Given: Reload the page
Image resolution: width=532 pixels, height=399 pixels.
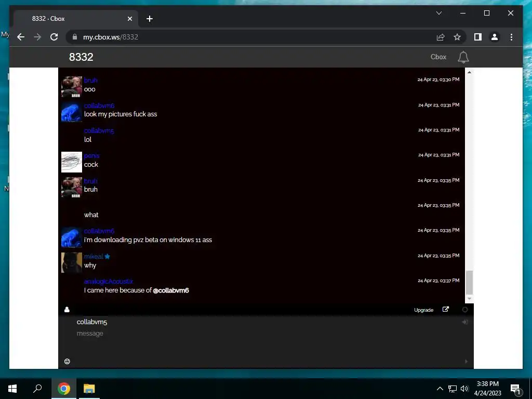Looking at the screenshot, I should click(54, 37).
